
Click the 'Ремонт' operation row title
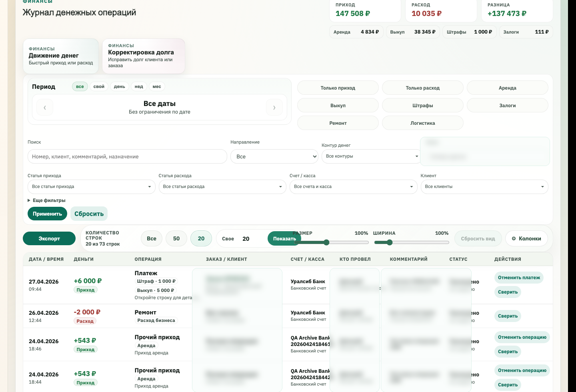(145, 312)
